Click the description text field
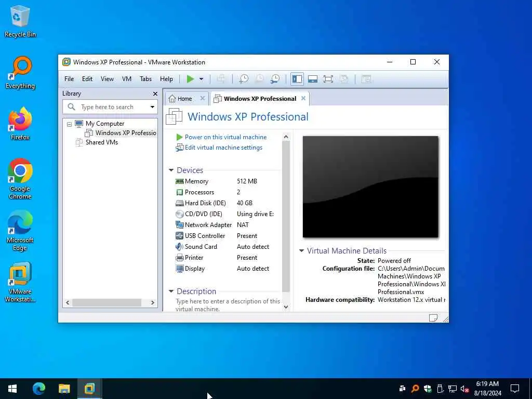The image size is (532, 399). click(228, 304)
